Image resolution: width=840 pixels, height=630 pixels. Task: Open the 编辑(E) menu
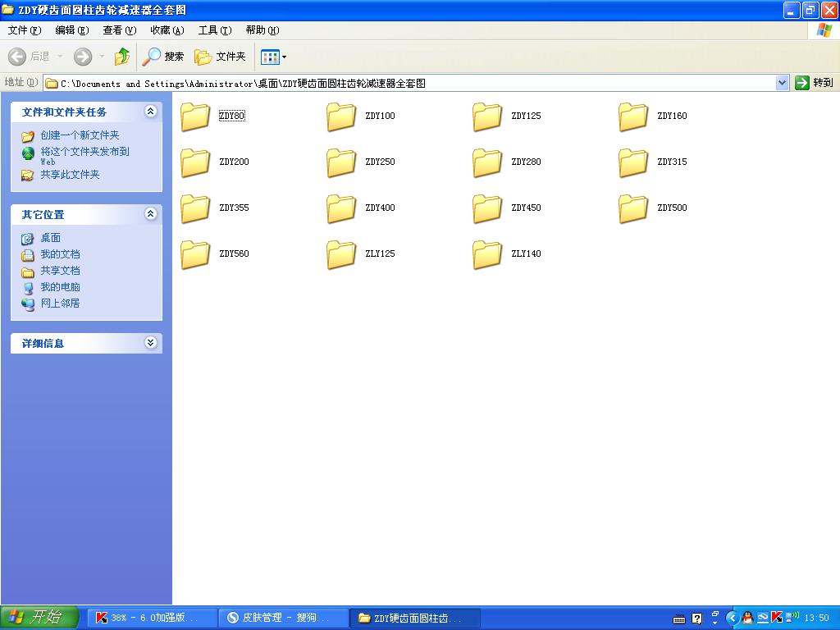click(72, 30)
